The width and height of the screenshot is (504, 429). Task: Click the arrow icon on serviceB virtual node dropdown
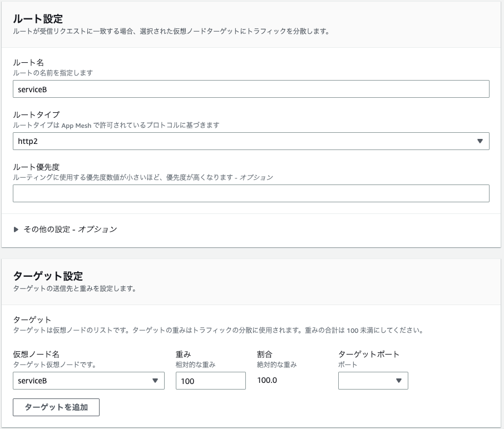[x=155, y=381]
